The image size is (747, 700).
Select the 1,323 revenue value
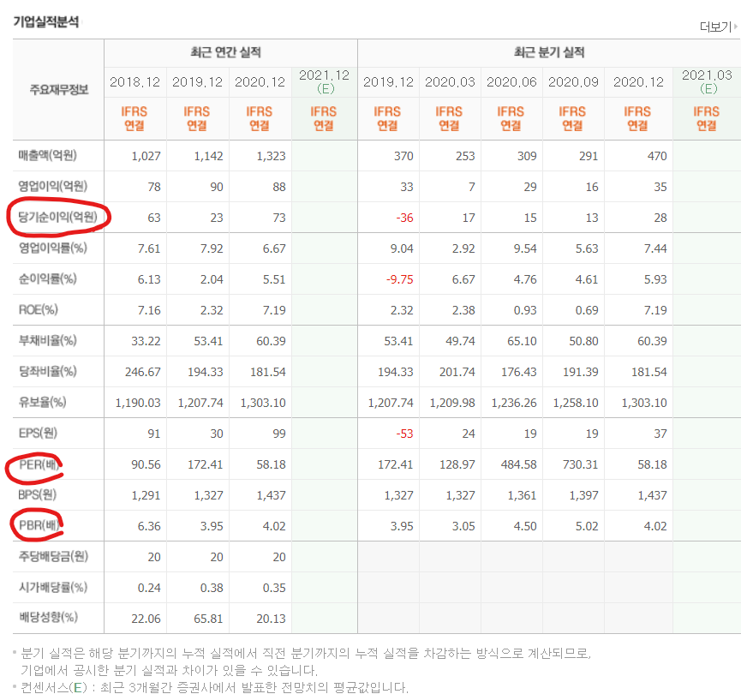271,156
